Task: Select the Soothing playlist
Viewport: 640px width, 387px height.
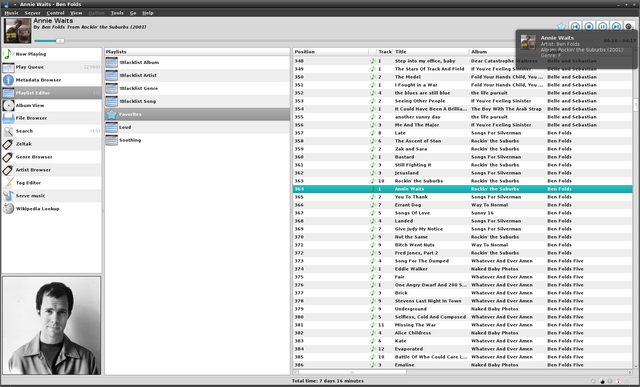Action: 197,140
